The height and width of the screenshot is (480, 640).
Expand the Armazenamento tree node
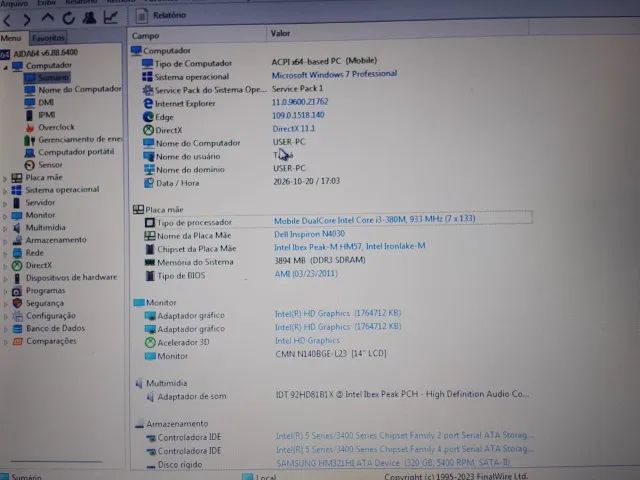coord(5,241)
